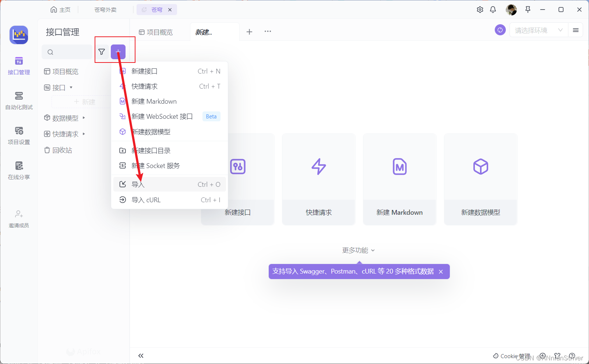
Task: Click the 新建 Markdown card
Action: (x=399, y=179)
